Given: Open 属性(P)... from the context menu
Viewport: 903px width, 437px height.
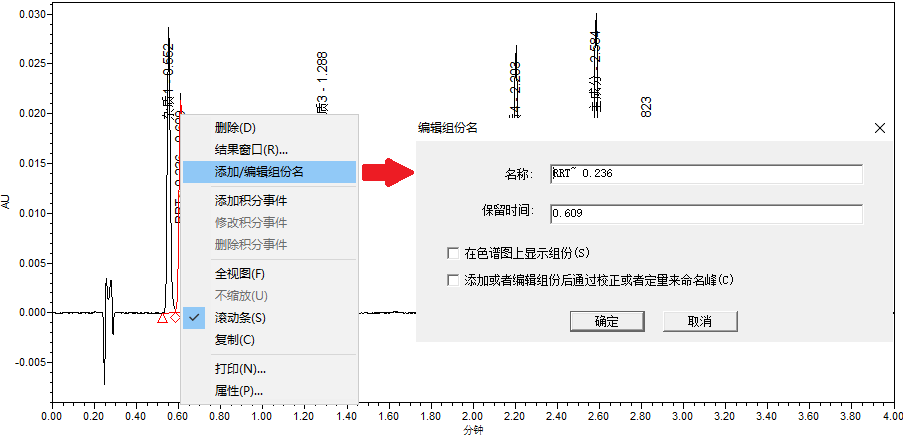Looking at the screenshot, I should click(x=269, y=391).
